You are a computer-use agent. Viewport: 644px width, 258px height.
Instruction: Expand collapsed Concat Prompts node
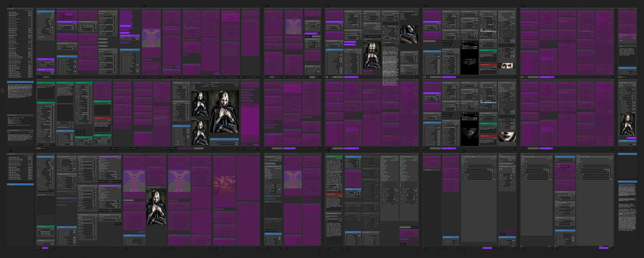tap(80, 131)
